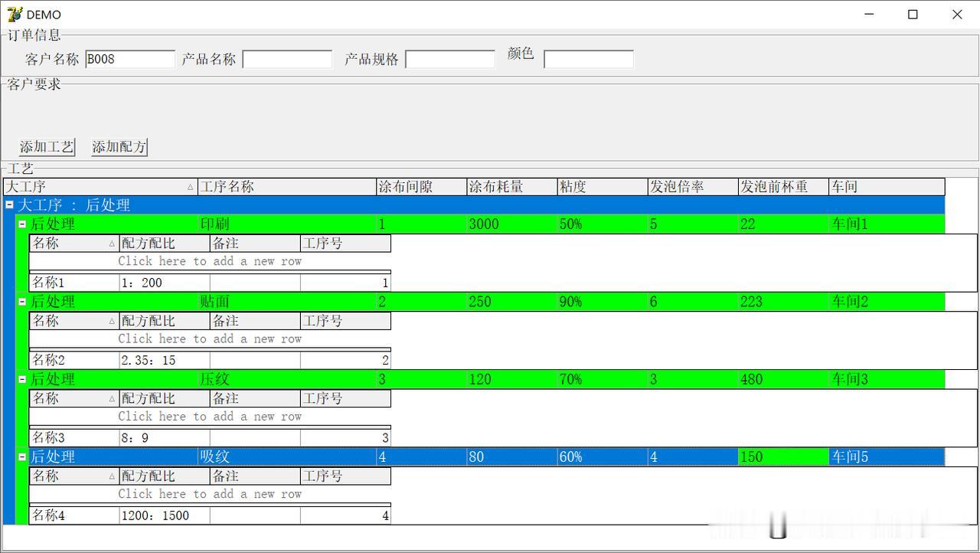Click the 名称4 recipe cell
Screen dimensions: 980x553
[x=74, y=515]
